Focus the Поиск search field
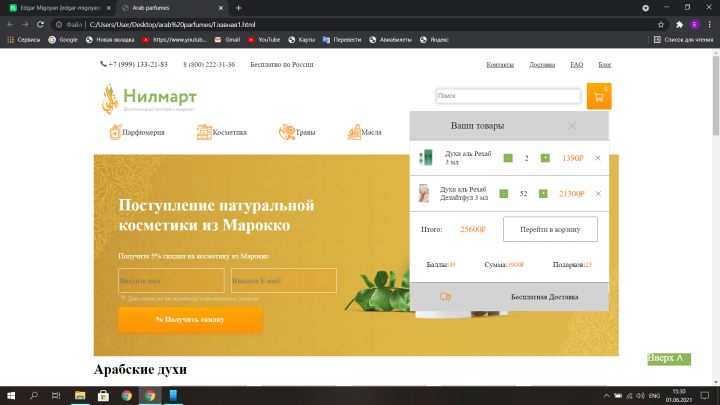Image resolution: width=720 pixels, height=405 pixels. click(x=508, y=96)
